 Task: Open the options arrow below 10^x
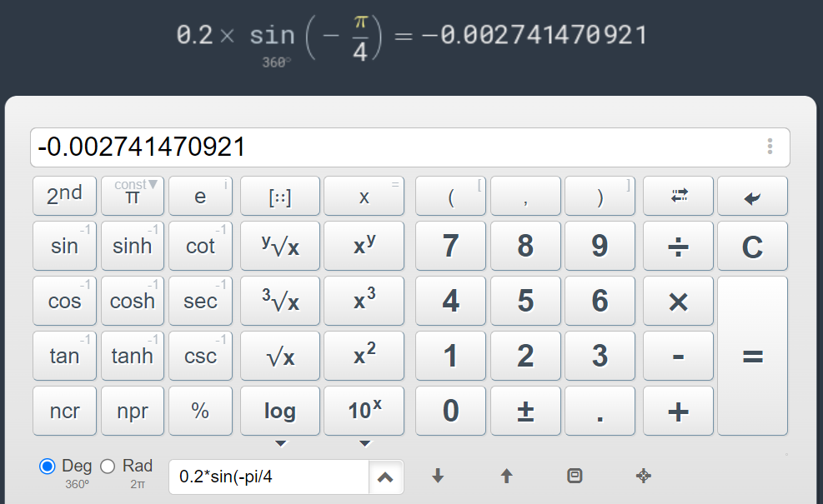[364, 443]
